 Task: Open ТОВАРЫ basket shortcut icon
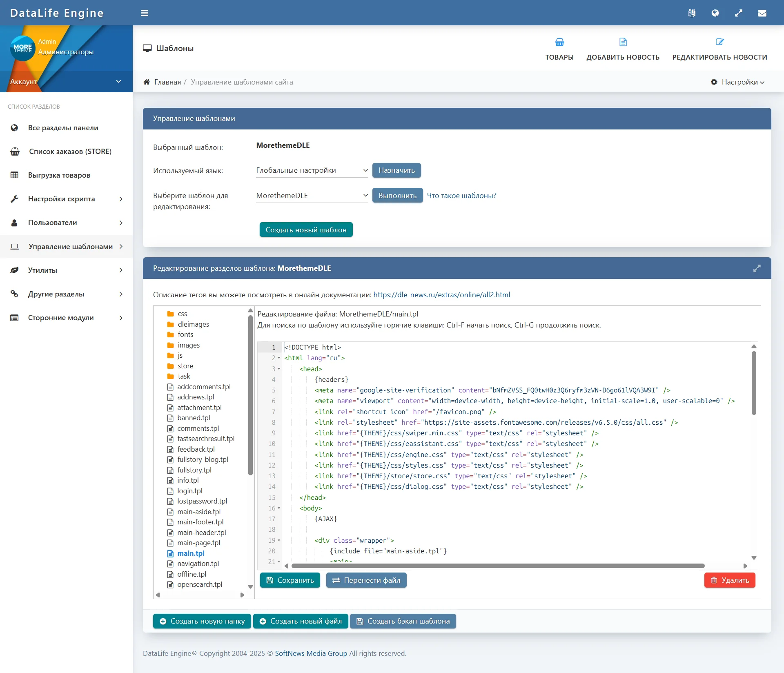(559, 42)
